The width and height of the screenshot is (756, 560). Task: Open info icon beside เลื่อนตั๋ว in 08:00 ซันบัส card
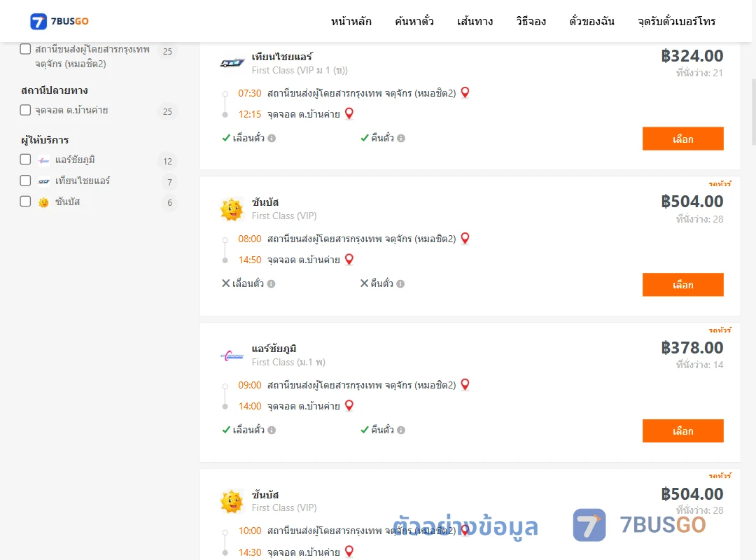[x=271, y=284]
